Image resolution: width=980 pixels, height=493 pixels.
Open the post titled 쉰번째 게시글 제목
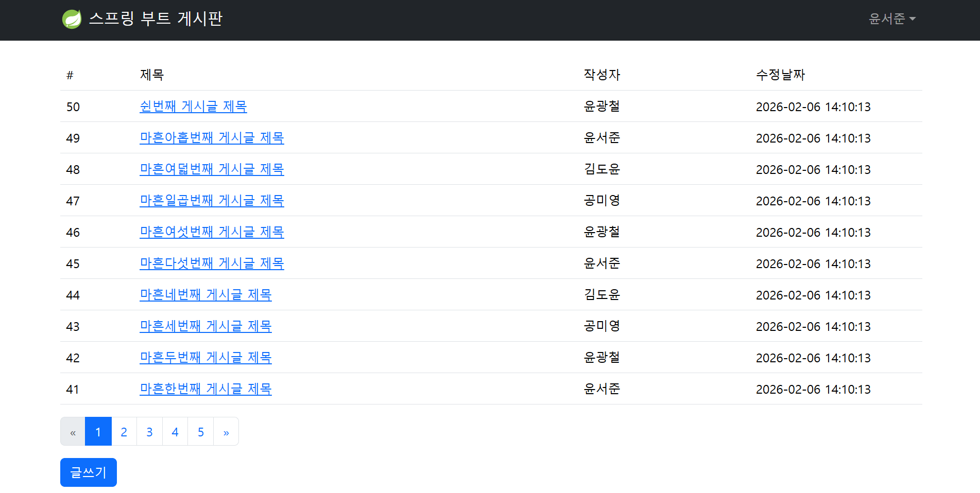(x=193, y=107)
